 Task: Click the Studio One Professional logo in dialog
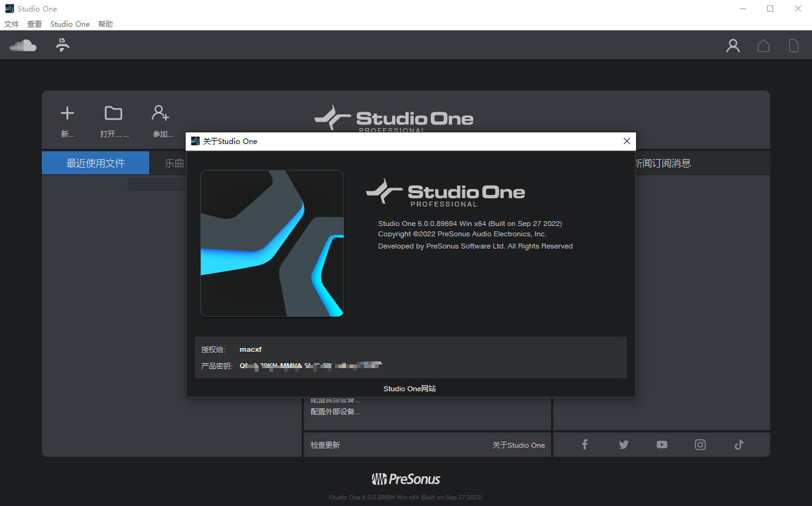[x=445, y=193]
